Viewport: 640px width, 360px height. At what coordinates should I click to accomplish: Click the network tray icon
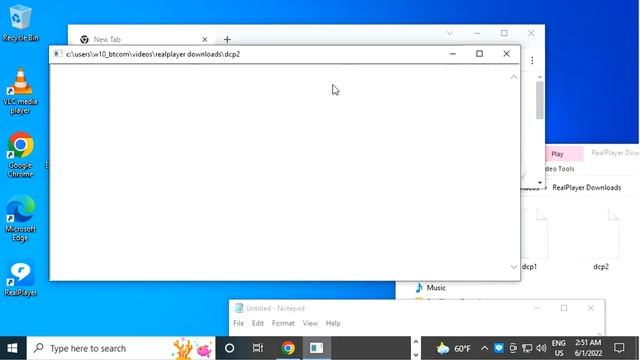(x=527, y=348)
